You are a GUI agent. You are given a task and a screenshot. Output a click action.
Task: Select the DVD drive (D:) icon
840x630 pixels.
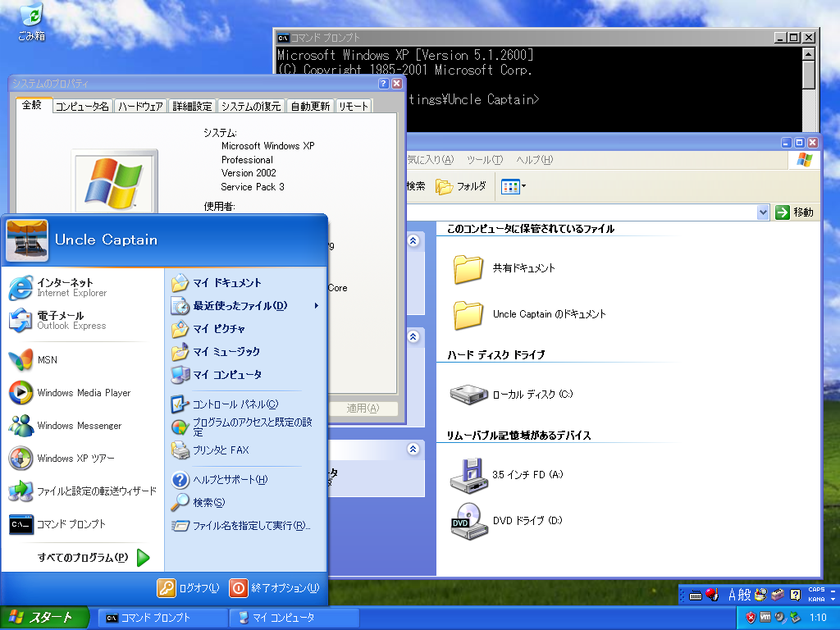click(x=469, y=520)
